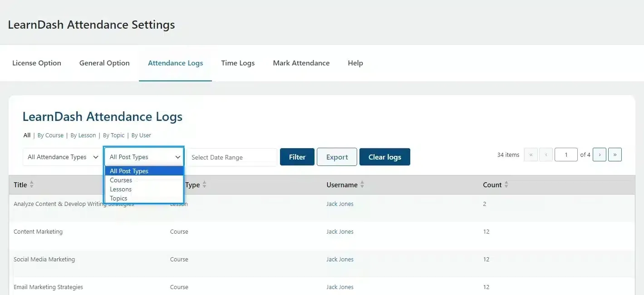This screenshot has width=644, height=295.
Task: Apply filters with the Filter button
Action: click(297, 156)
